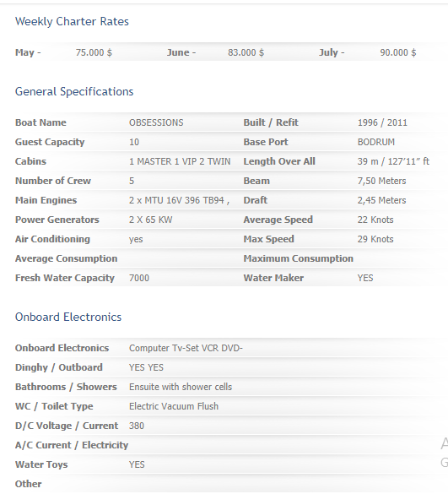The image size is (448, 494).
Task: Click the Bathrooms value Ensuite with shower cells
Action: point(181,387)
